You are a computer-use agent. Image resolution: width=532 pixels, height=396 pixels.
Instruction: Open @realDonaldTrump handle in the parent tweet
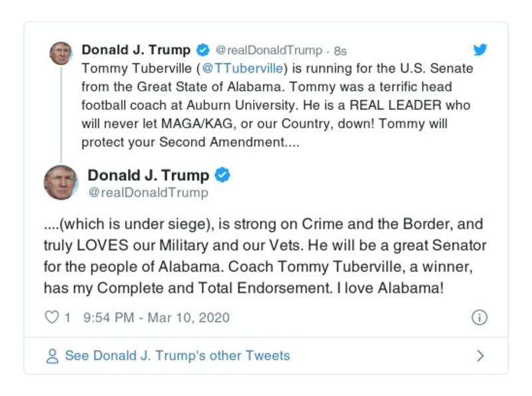coord(268,51)
